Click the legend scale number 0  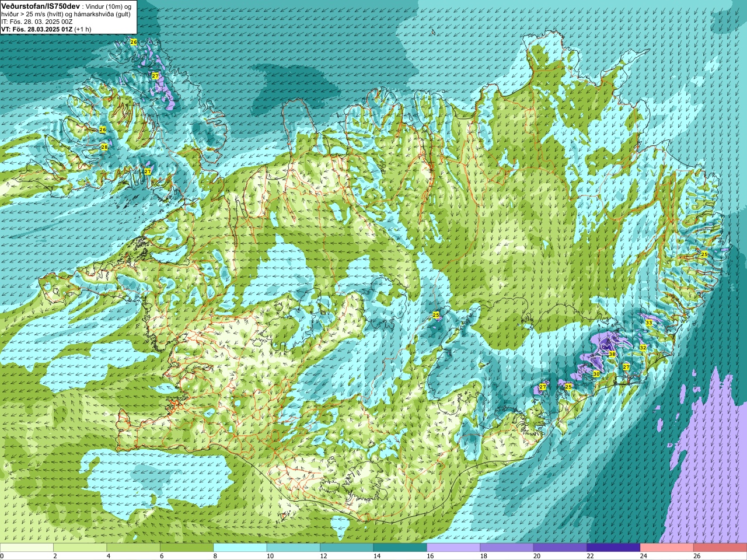pyautogui.click(x=2, y=556)
